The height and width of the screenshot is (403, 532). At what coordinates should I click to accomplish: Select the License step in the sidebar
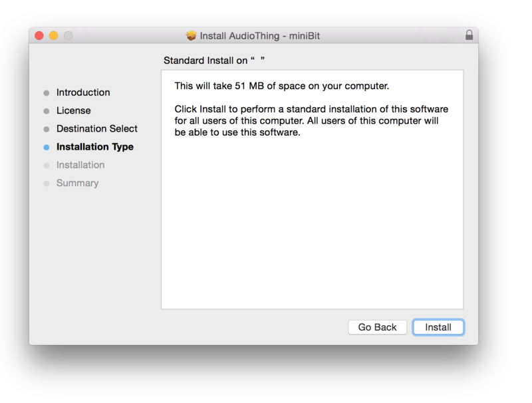[x=73, y=110]
